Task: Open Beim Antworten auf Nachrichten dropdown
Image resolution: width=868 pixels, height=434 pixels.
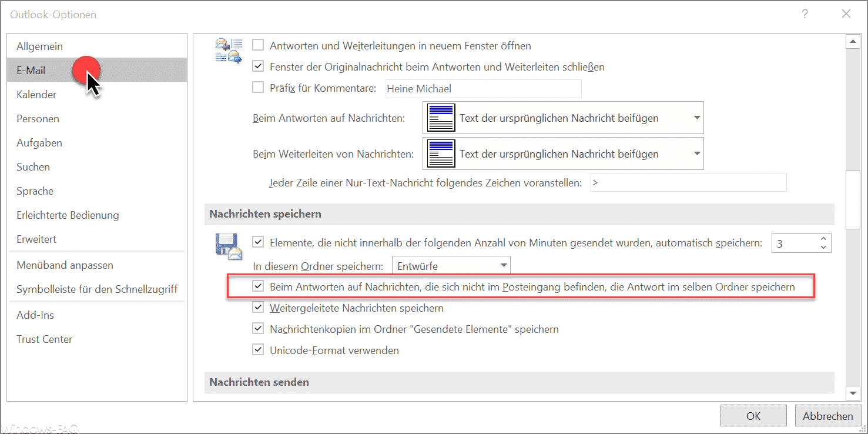Action: click(563, 118)
